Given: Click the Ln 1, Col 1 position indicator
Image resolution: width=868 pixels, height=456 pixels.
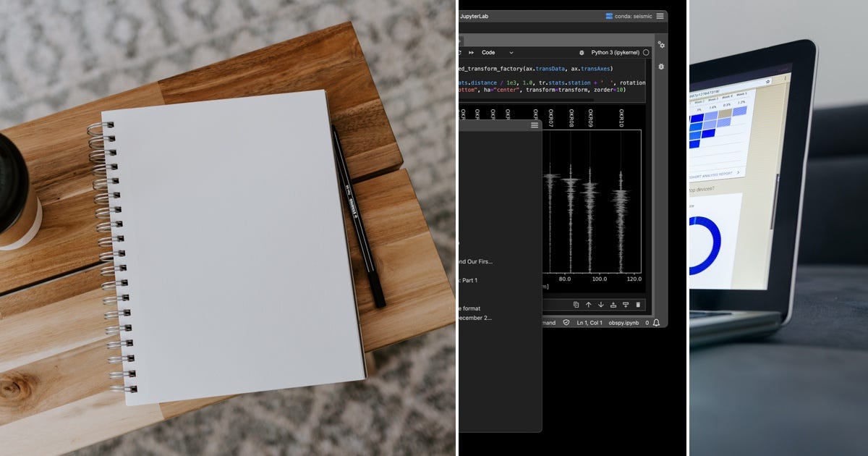Looking at the screenshot, I should 590,322.
